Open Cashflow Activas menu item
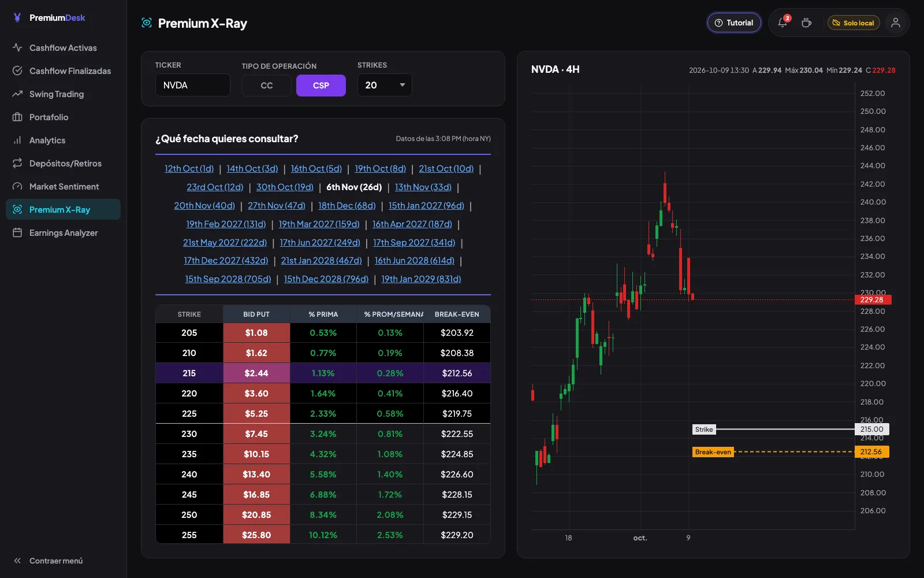 click(x=63, y=47)
